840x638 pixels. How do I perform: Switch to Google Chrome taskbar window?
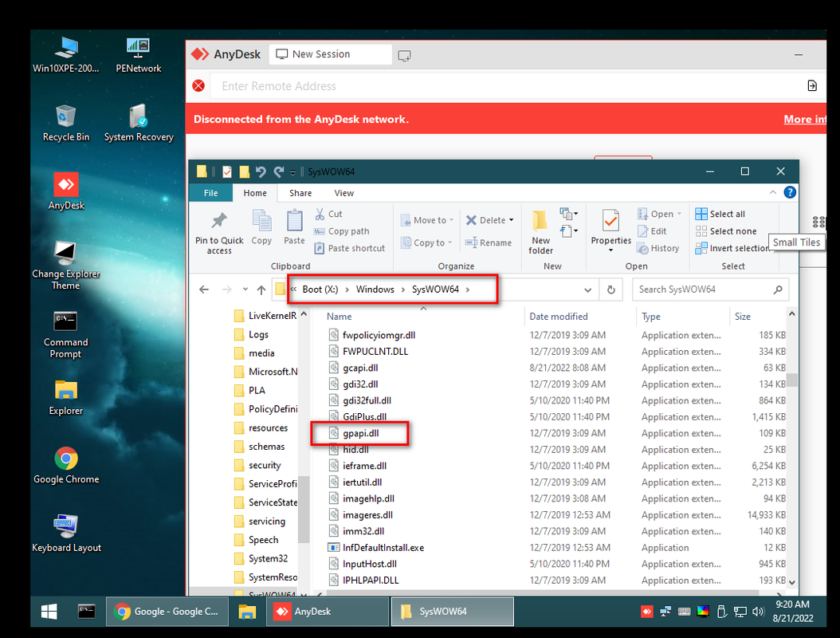(x=167, y=612)
